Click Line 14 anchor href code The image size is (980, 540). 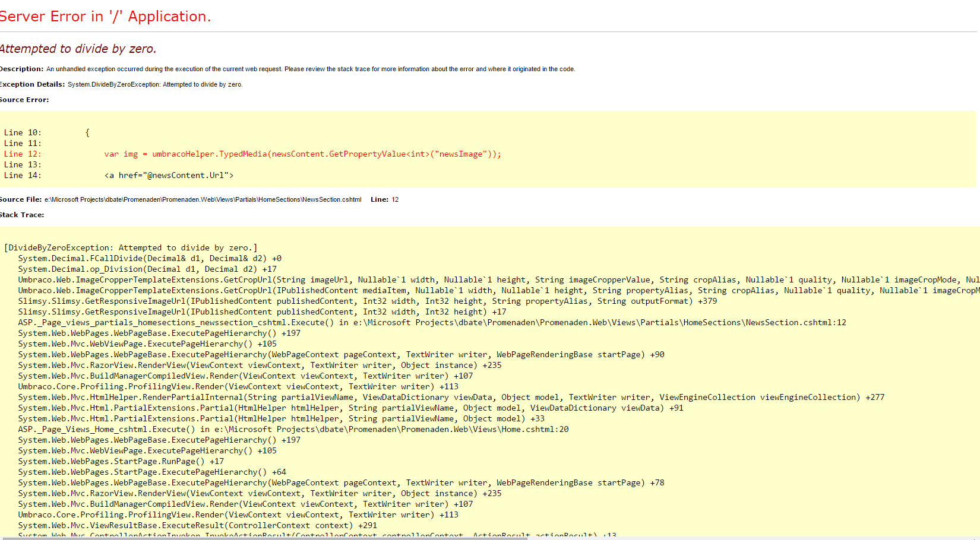(x=169, y=176)
